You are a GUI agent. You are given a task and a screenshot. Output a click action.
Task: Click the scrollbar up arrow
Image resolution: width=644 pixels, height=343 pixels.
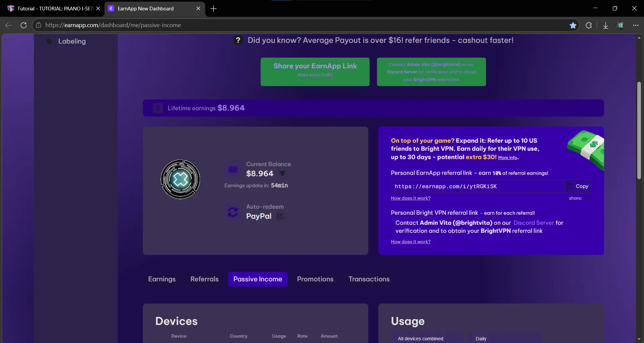639,38
